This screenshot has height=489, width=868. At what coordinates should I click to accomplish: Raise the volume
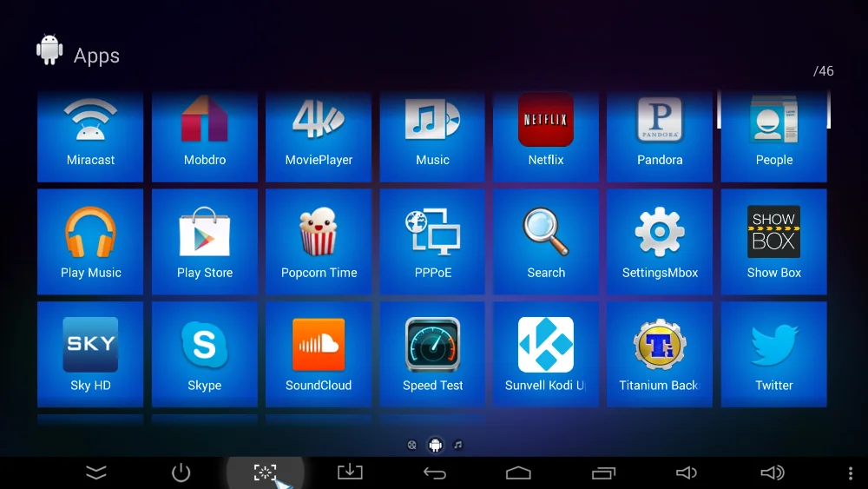pos(773,472)
